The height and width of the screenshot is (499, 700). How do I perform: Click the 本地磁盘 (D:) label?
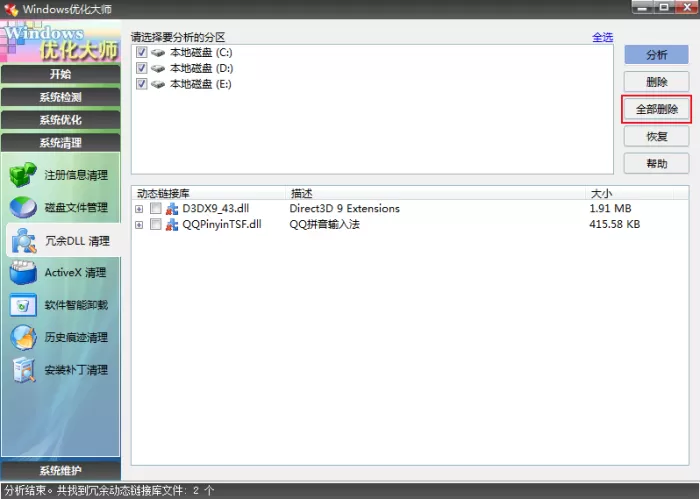pos(201,68)
